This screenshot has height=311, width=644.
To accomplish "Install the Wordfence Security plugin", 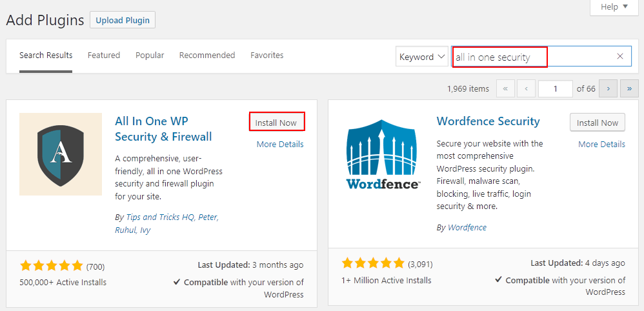I will click(598, 123).
